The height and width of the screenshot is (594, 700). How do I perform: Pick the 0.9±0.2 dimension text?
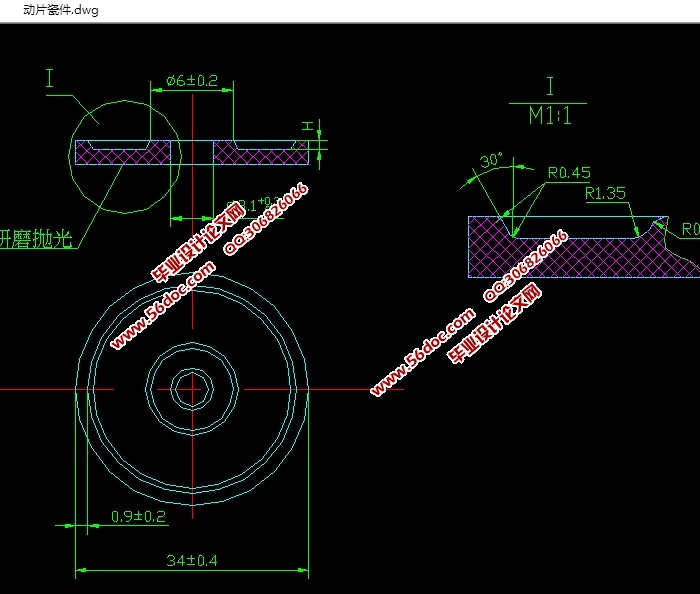point(137,516)
